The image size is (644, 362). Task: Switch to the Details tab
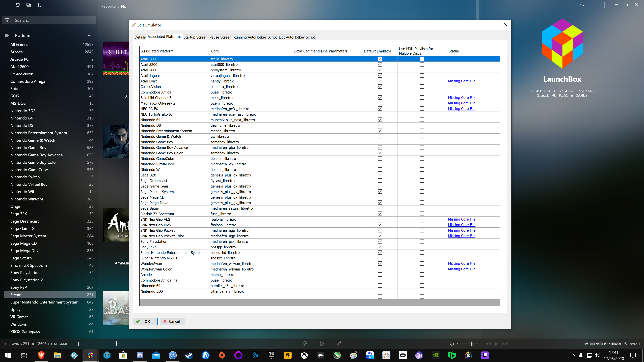coord(140,37)
